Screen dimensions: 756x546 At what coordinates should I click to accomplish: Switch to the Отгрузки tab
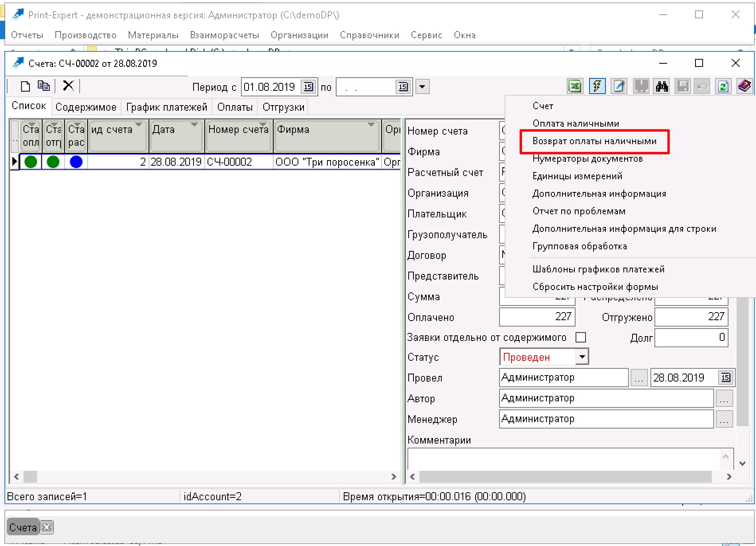[x=283, y=107]
